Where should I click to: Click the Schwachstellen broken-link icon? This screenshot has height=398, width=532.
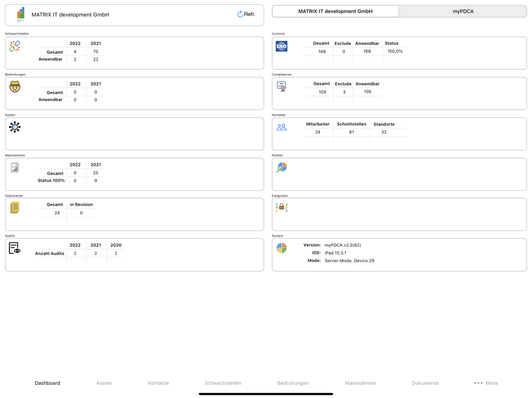[14, 46]
